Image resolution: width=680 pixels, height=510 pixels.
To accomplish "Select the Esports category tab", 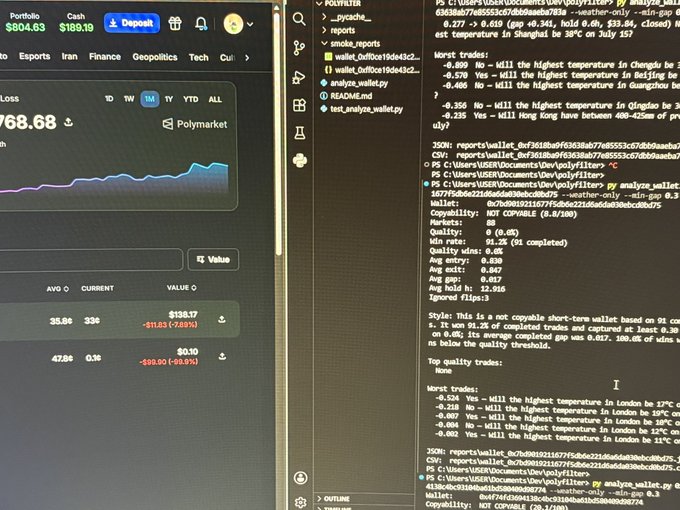I will pyautogui.click(x=35, y=56).
